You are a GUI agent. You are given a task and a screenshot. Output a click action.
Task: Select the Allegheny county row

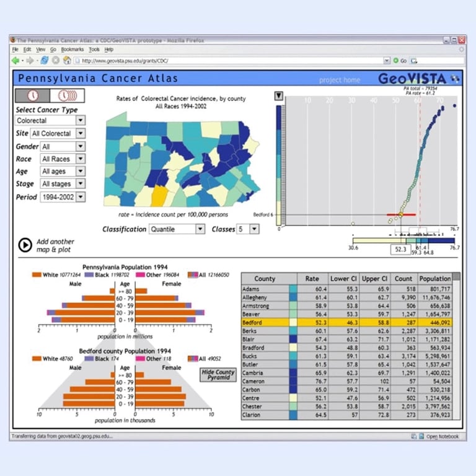(x=346, y=297)
